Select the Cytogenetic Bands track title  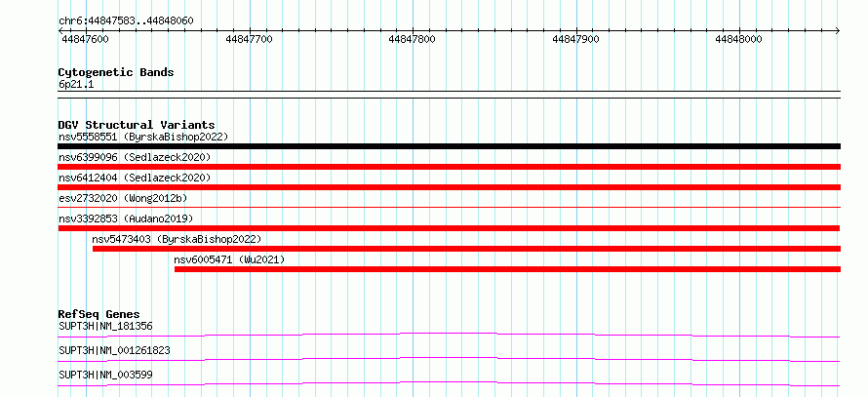116,72
